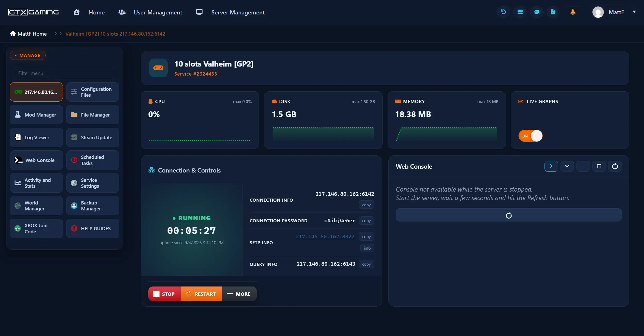Focus the Filter menu input field
The height and width of the screenshot is (336, 644).
point(64,73)
